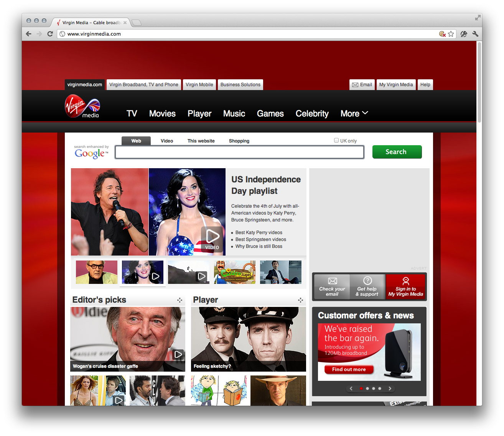
Task: Open the blocked cookie icon in address bar
Action: [442, 34]
